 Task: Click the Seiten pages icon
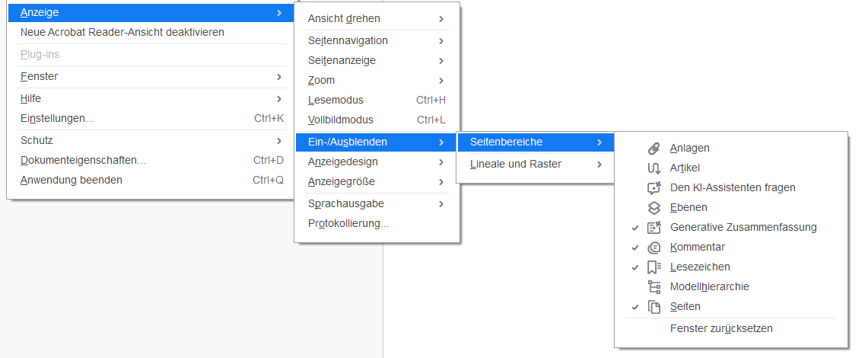(653, 307)
